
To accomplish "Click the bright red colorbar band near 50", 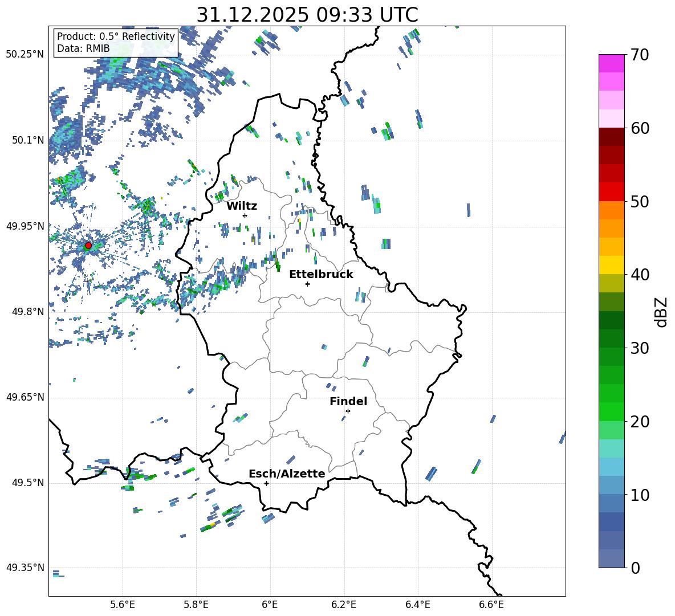I will click(x=611, y=192).
